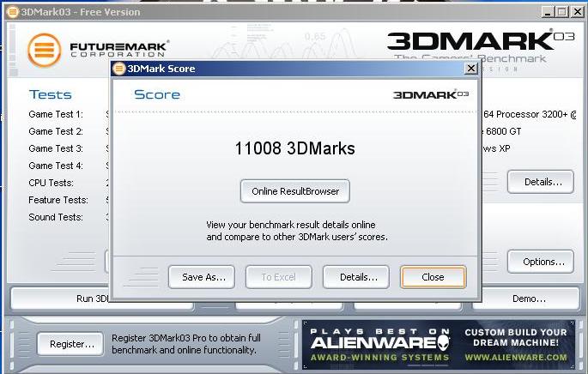Image resolution: width=588 pixels, height=374 pixels.
Task: Click the Register button
Action: pos(70,344)
